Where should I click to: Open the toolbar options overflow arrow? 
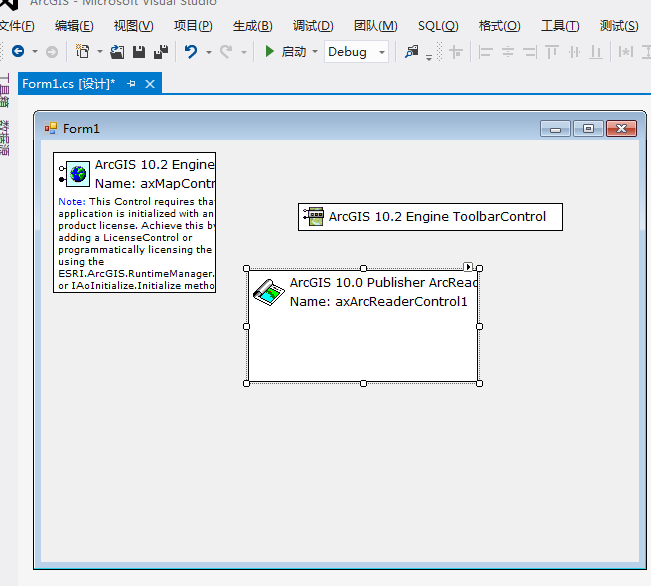click(429, 58)
